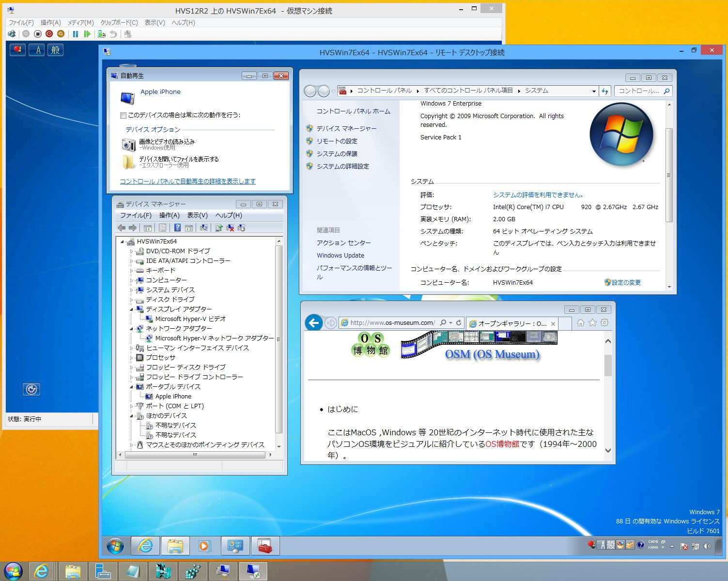Click Favorites star icon in Internet Explorer
Image resolution: width=728 pixels, height=581 pixels.
click(592, 322)
